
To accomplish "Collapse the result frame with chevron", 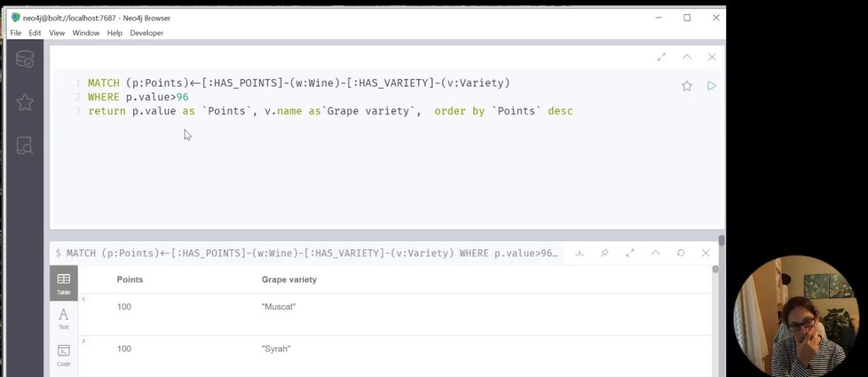I will pos(655,253).
